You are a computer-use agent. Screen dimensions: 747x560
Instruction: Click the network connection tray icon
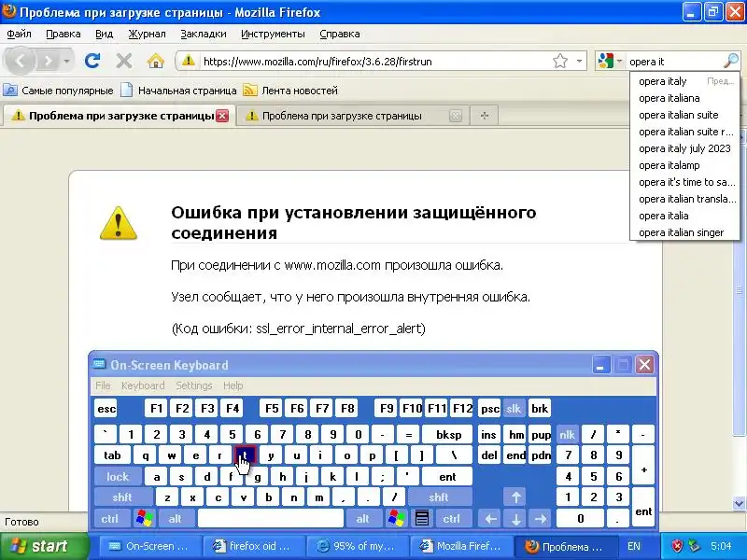[695, 546]
